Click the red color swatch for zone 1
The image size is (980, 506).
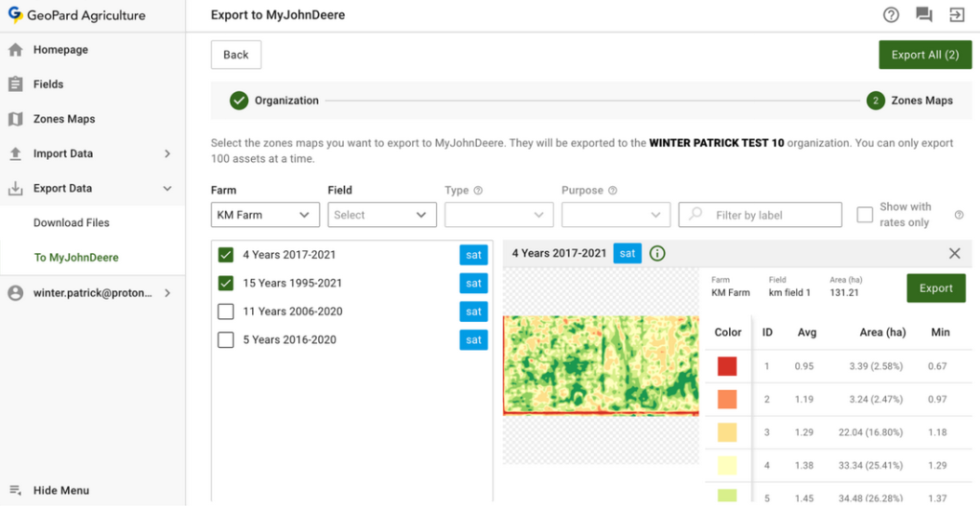pos(727,366)
